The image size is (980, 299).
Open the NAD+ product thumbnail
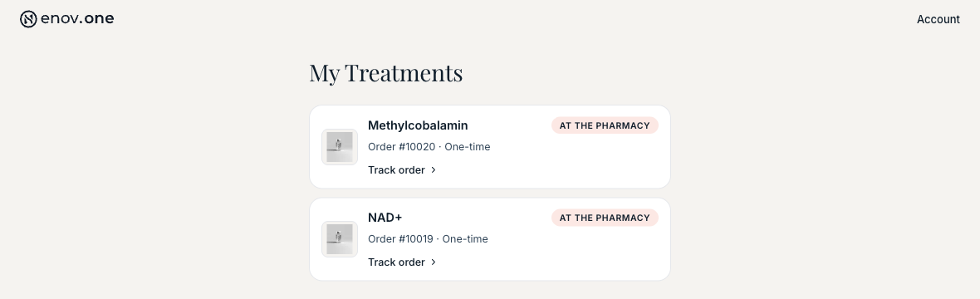(x=340, y=239)
